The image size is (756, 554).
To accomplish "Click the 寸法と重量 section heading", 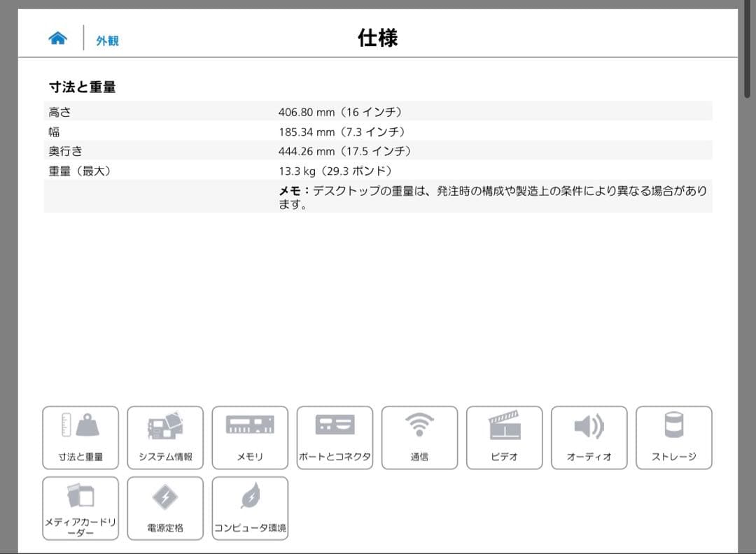I will [83, 87].
